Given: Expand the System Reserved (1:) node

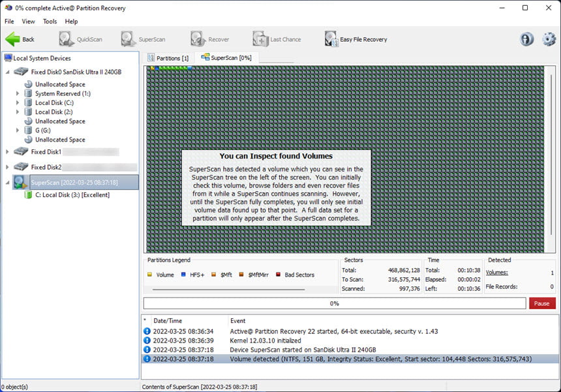Looking at the screenshot, I should click(17, 94).
